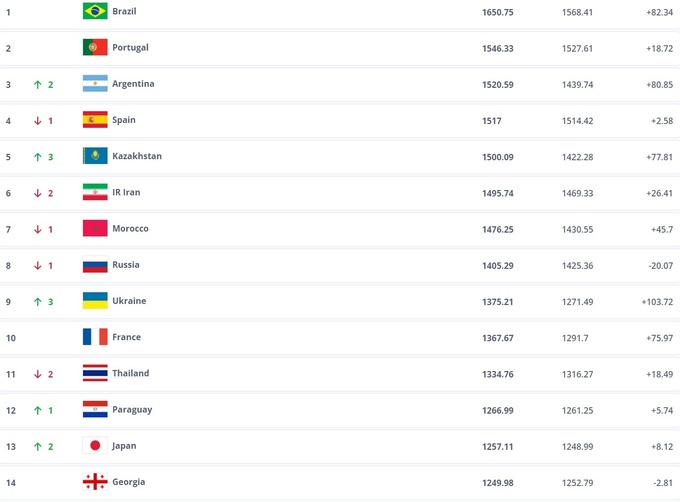This screenshot has height=502, width=680.
Task: Click the green up arrow beside Argentina
Action: pos(37,84)
